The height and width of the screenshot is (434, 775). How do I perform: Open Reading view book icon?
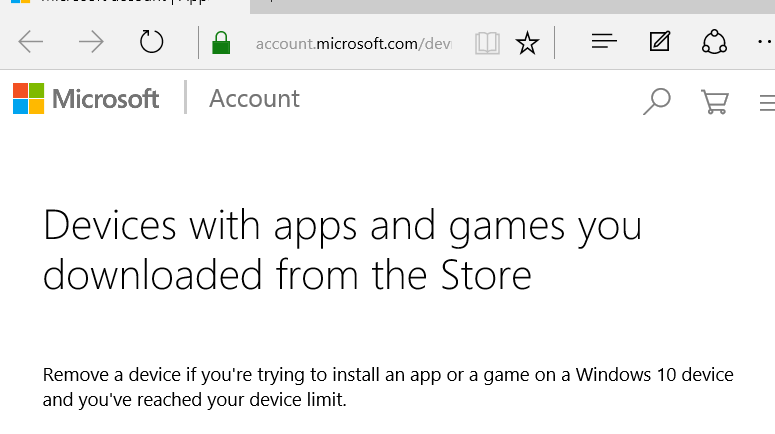(x=487, y=43)
